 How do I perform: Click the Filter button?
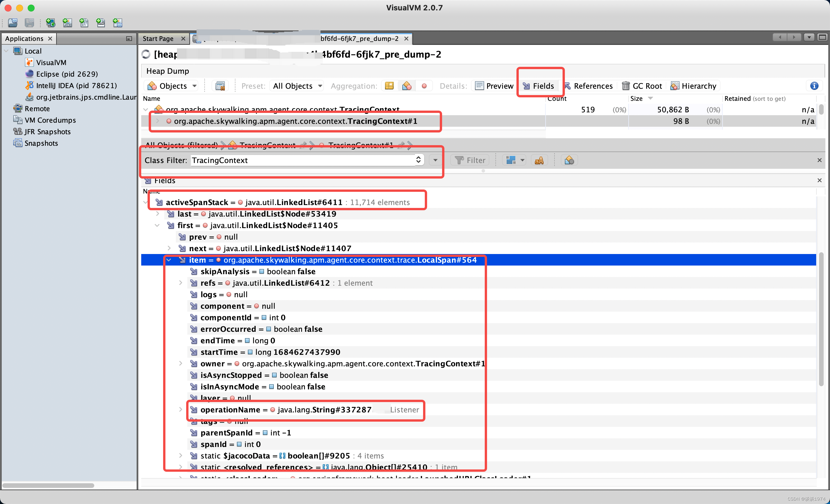470,160
